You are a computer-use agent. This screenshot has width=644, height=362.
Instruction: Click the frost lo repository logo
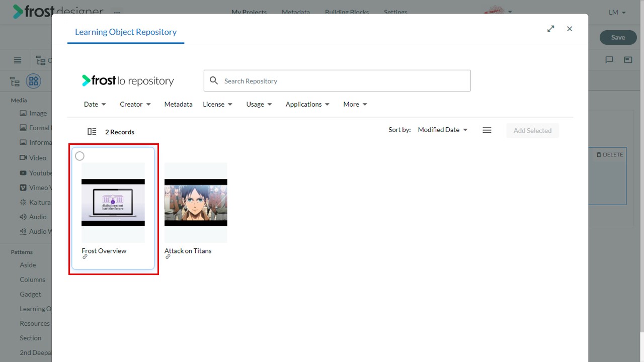128,80
